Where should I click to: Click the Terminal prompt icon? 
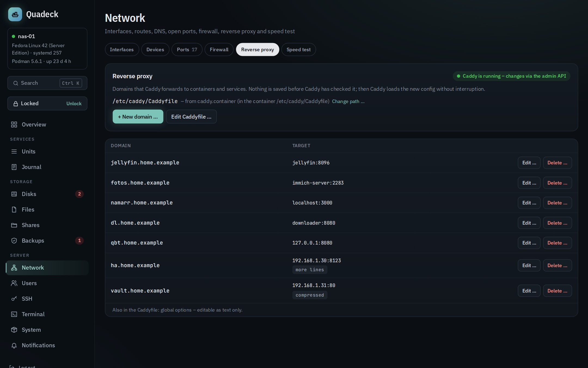[14, 314]
